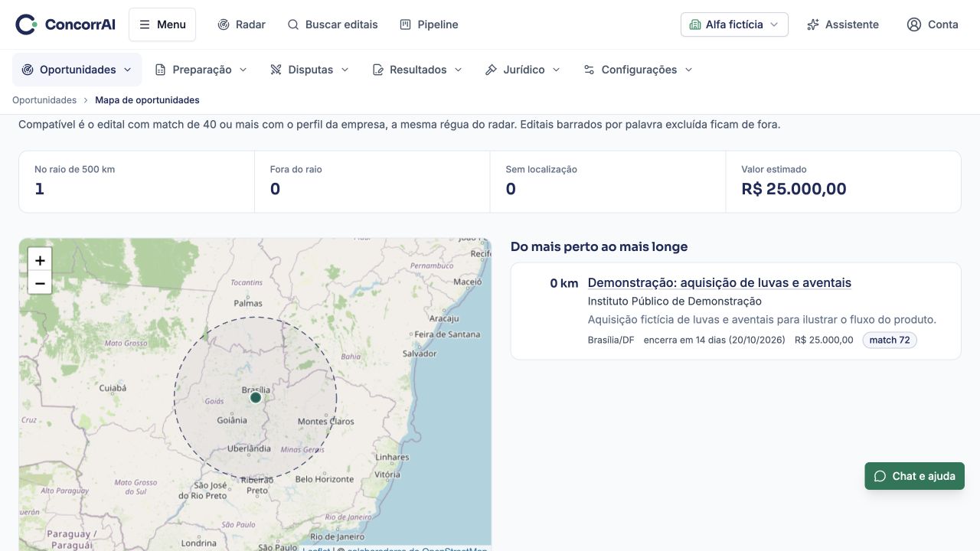Image resolution: width=980 pixels, height=551 pixels.
Task: Click the Buscar editais magnifier icon
Action: [x=293, y=24]
